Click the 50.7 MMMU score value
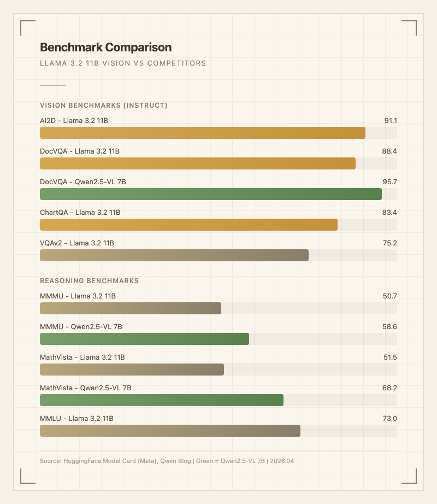Screen dimensions: 437x504 point(390,296)
